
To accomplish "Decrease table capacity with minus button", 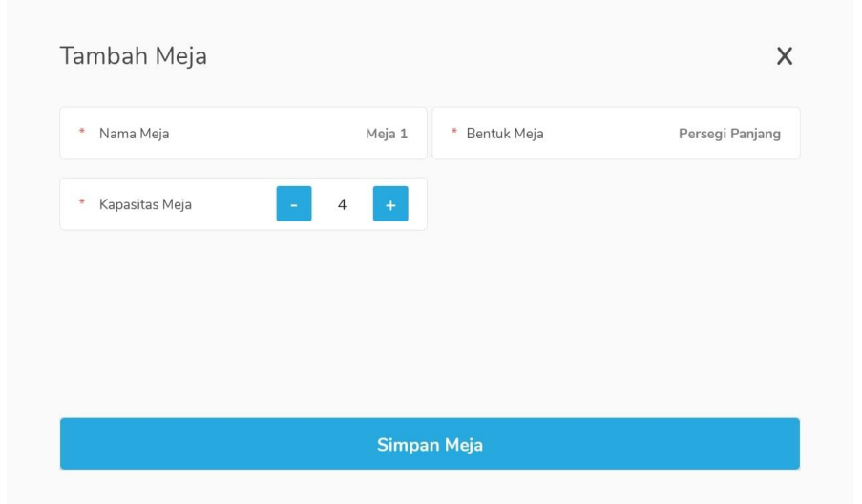I will pyautogui.click(x=294, y=204).
